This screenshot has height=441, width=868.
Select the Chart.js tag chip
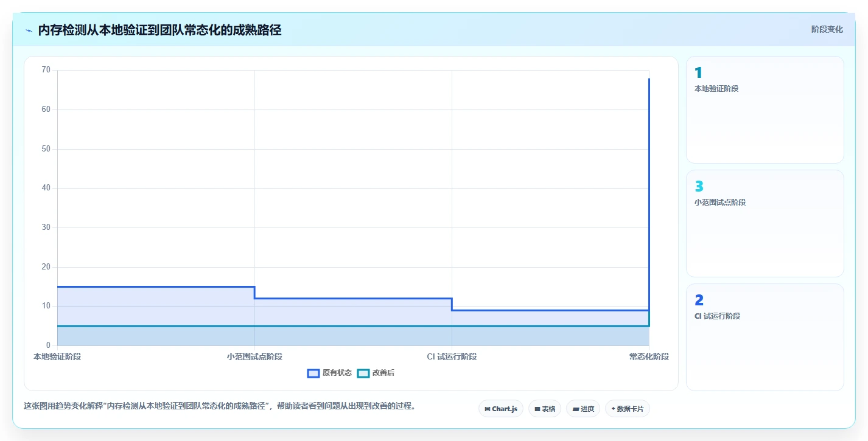coord(501,409)
